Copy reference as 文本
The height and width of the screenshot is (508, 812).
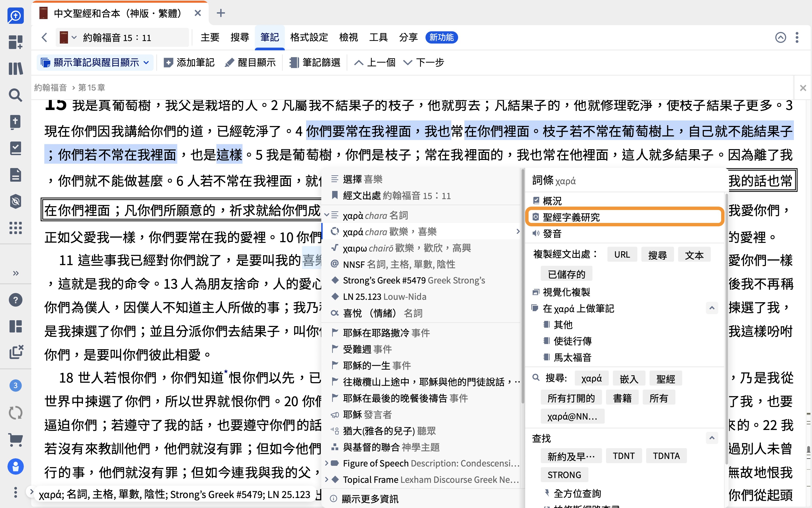pyautogui.click(x=694, y=255)
